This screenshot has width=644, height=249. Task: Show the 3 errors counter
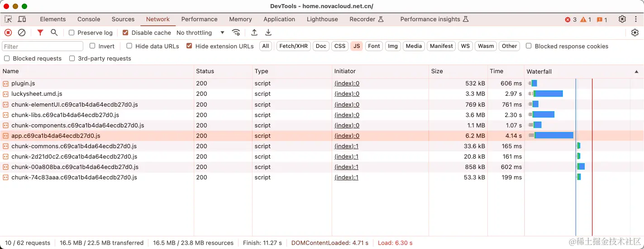[x=571, y=19]
